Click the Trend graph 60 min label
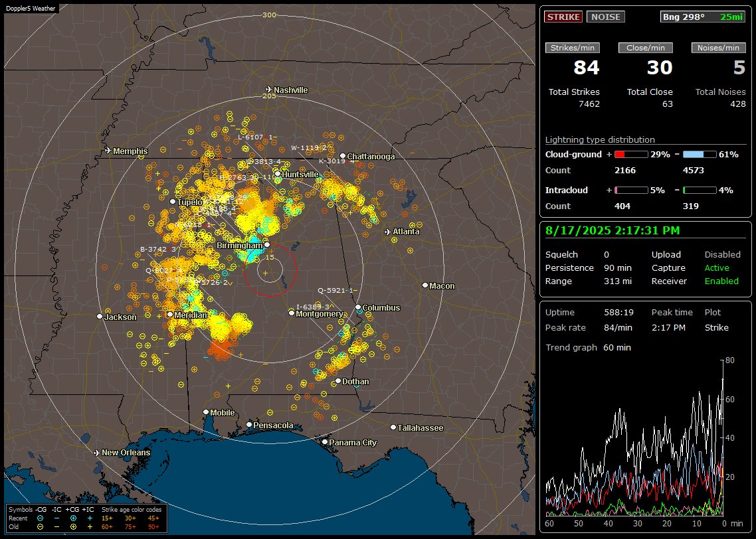The image size is (756, 539). (x=588, y=348)
